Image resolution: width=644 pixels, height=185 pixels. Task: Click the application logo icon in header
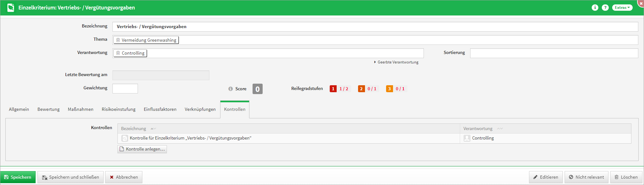click(11, 8)
